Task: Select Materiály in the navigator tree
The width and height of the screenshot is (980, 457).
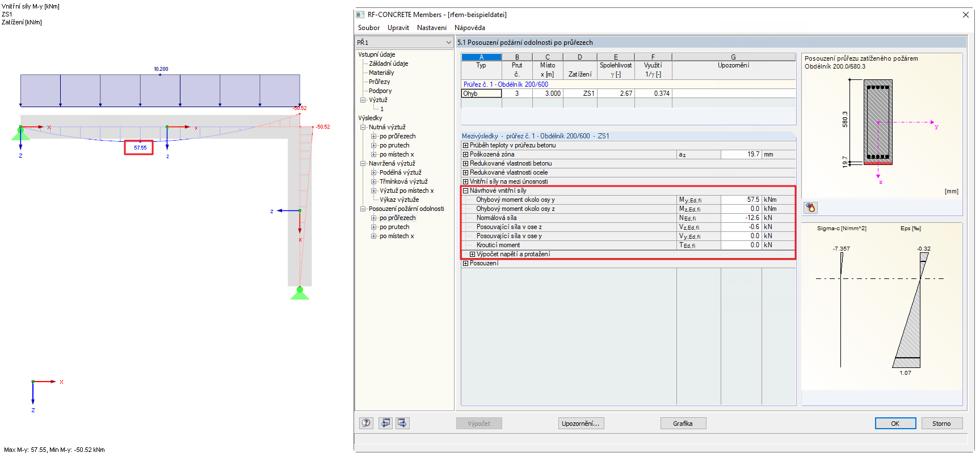Action: tap(381, 73)
